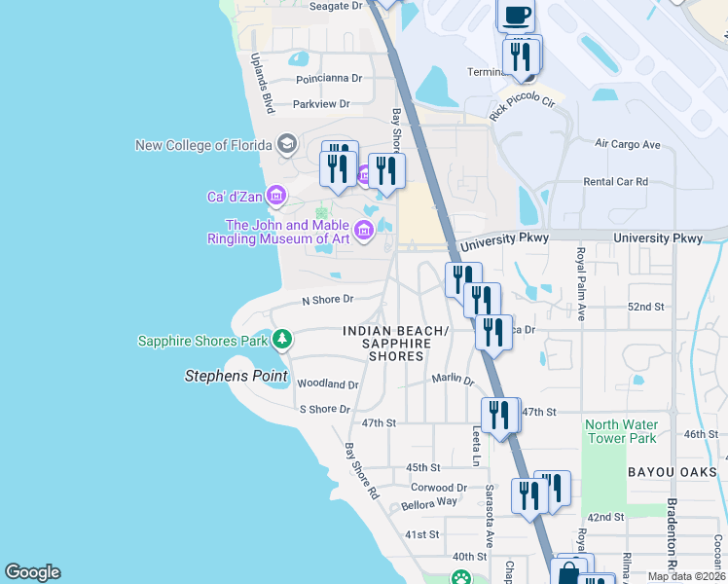Click the rear restaurant marker above 42nd St

point(559,488)
